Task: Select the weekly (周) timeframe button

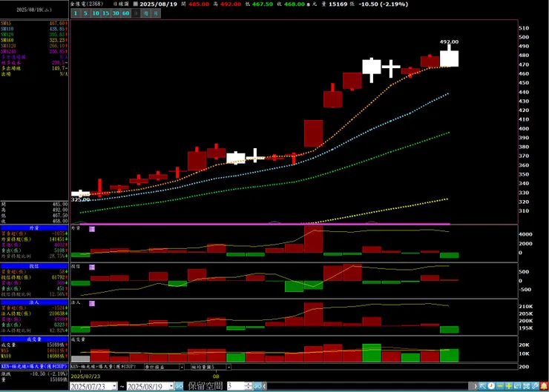Action: tap(146, 13)
